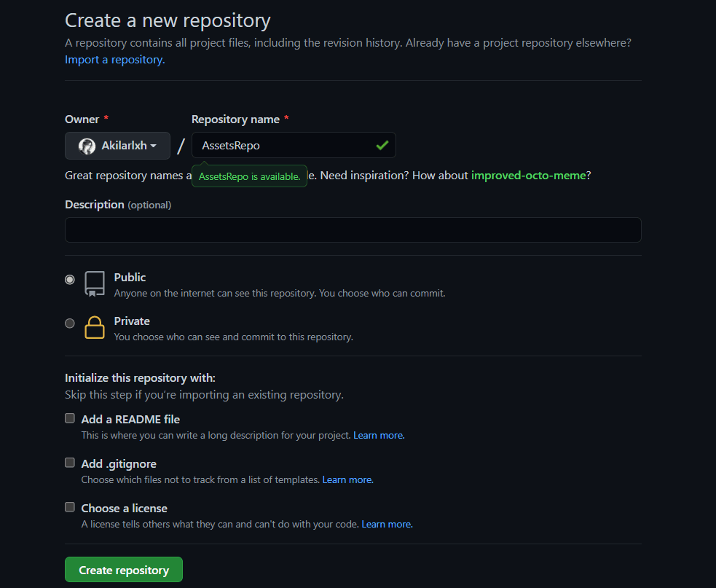The height and width of the screenshot is (588, 716).
Task: Click the green checkmark in name field
Action: [382, 146]
